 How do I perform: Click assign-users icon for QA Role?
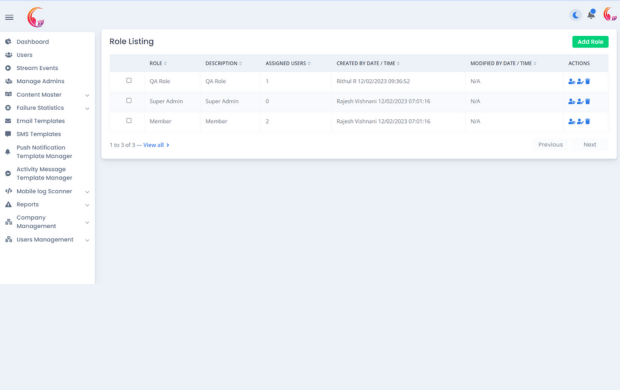coord(571,81)
